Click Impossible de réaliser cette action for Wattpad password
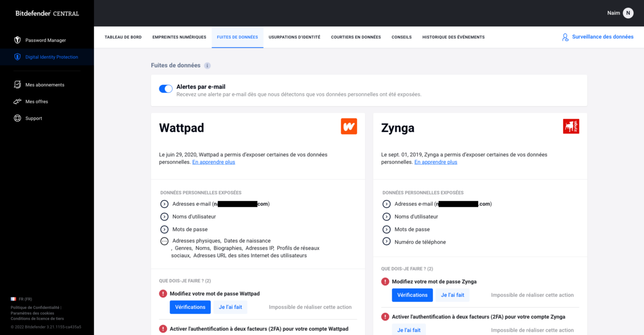This screenshot has width=644, height=335. coord(310,307)
